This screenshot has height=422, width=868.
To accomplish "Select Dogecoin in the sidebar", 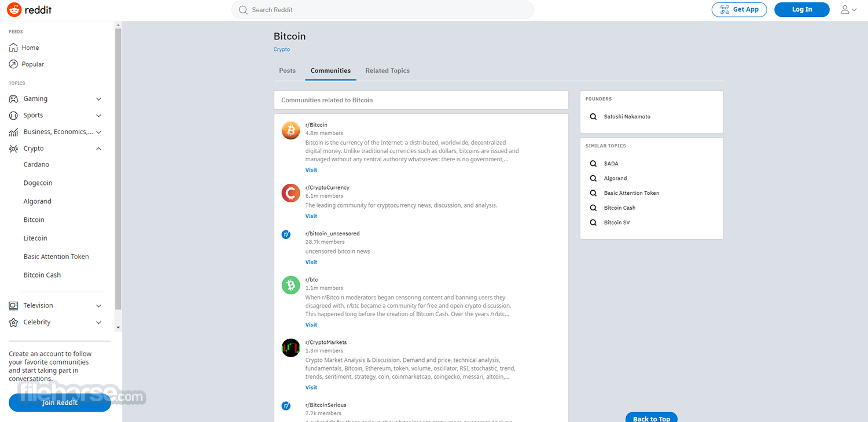I will [38, 183].
